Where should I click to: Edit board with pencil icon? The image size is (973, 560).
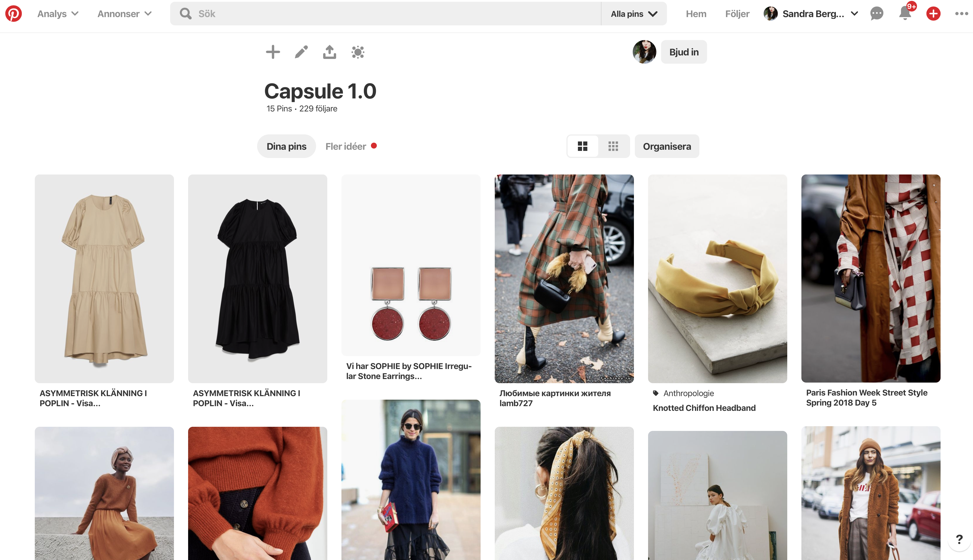(x=301, y=52)
